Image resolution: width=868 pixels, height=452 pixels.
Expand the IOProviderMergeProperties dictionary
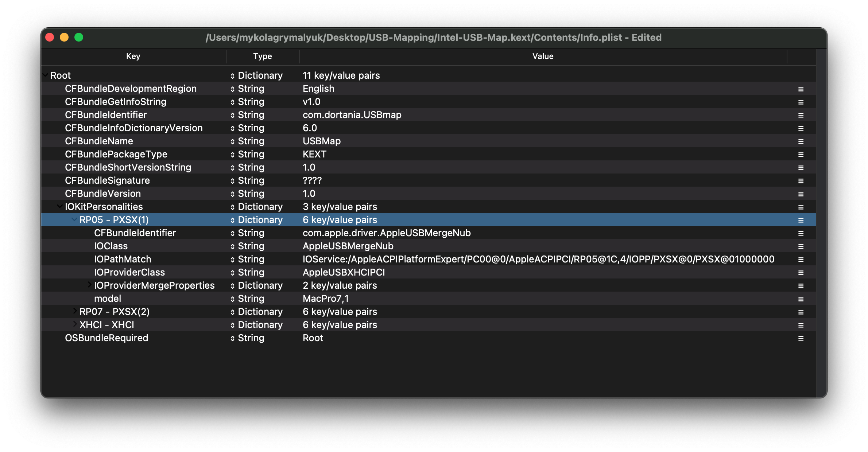pos(89,285)
